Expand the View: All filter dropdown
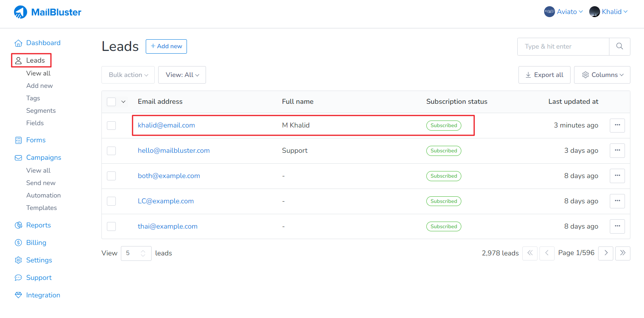Screen dimensions: 644x318 [182, 75]
